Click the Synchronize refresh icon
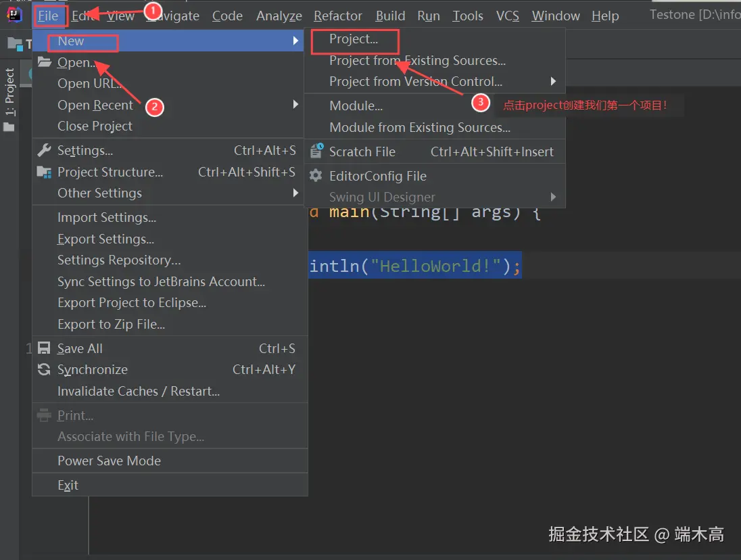Viewport: 741px width, 560px height. (x=44, y=369)
